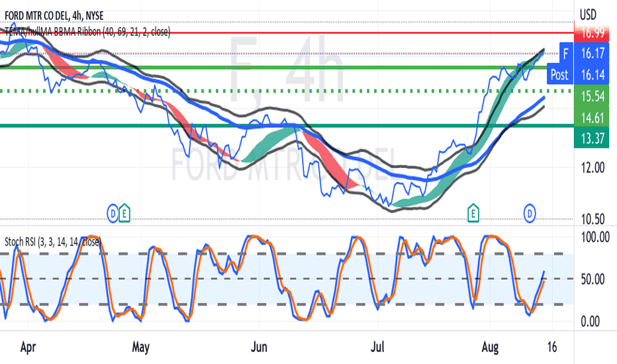Screen dimensions: 617x364
Task: Click the August dividend D marker
Action: point(530,214)
